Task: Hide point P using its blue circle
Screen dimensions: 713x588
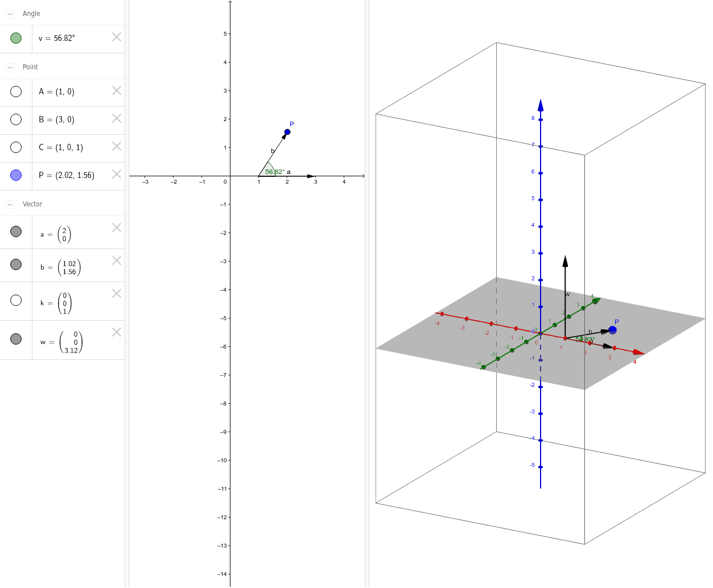Action: click(15, 174)
